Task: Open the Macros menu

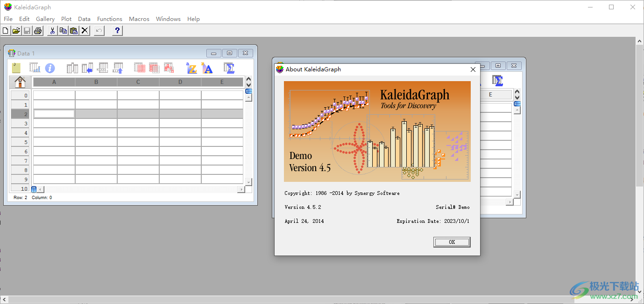Action: (139, 19)
